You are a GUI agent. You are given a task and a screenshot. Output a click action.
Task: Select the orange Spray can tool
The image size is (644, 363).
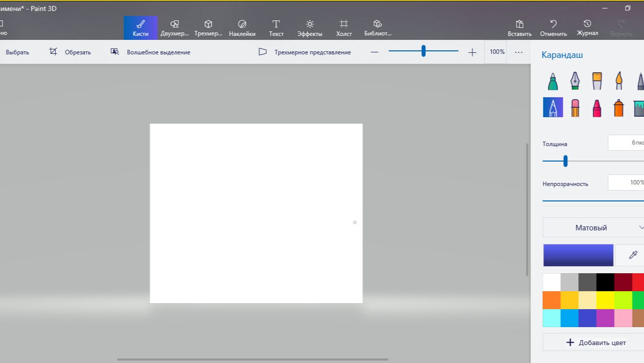(619, 107)
